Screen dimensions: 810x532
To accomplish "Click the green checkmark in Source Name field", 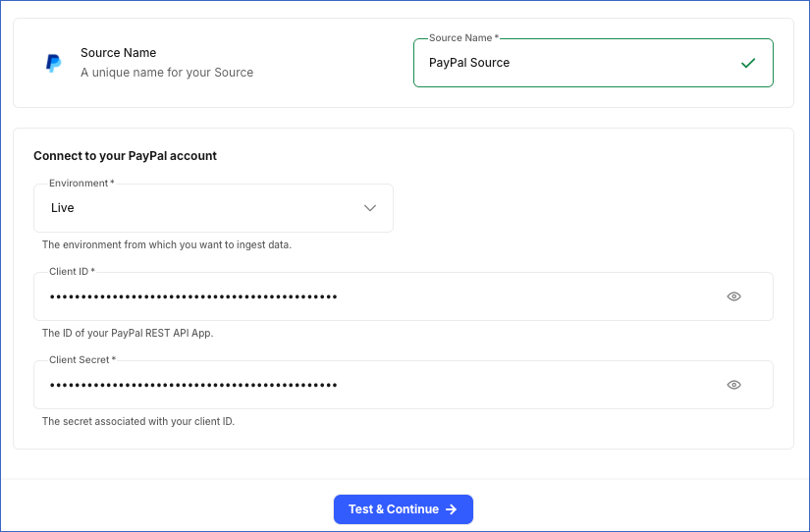I will (x=748, y=63).
